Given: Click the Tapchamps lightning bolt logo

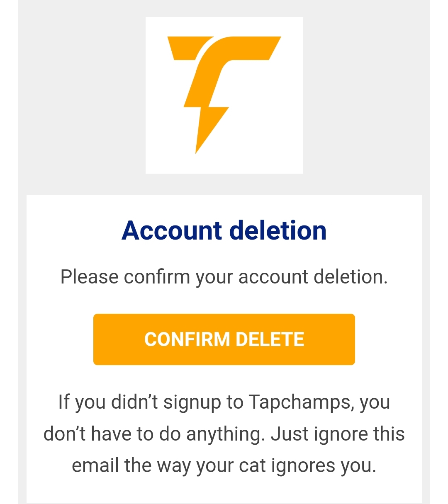Looking at the screenshot, I should [x=224, y=95].
